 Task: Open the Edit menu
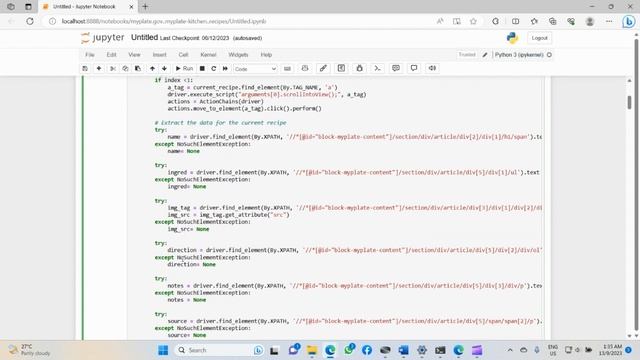[111, 55]
